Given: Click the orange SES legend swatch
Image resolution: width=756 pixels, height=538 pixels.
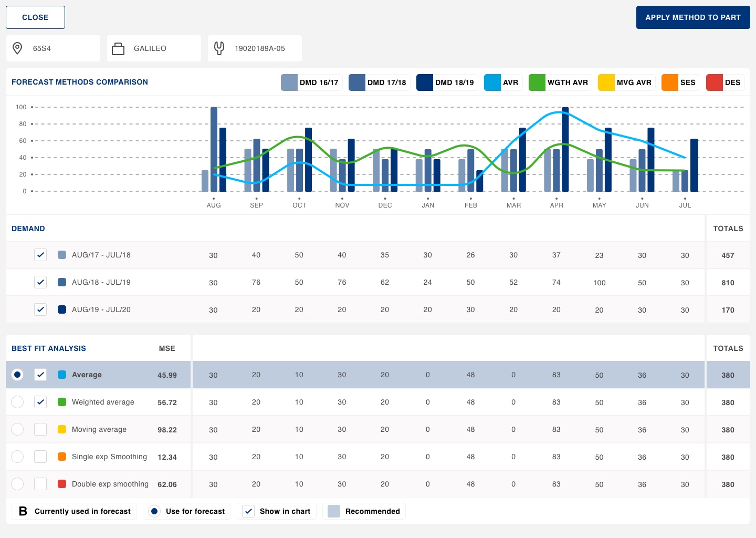Looking at the screenshot, I should click(x=669, y=82).
